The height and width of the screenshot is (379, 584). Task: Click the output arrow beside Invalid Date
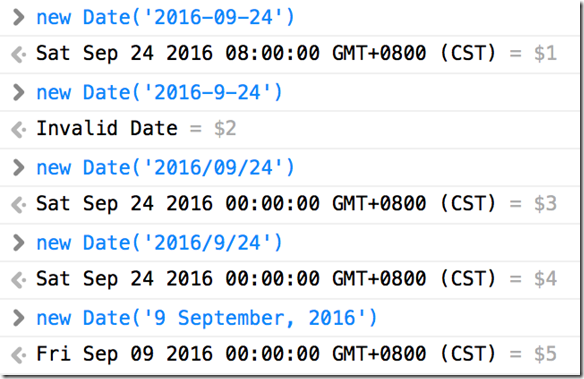18,130
